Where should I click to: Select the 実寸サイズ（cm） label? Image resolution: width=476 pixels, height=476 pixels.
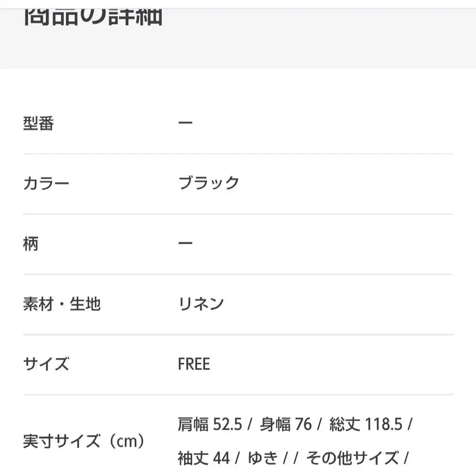click(x=84, y=441)
